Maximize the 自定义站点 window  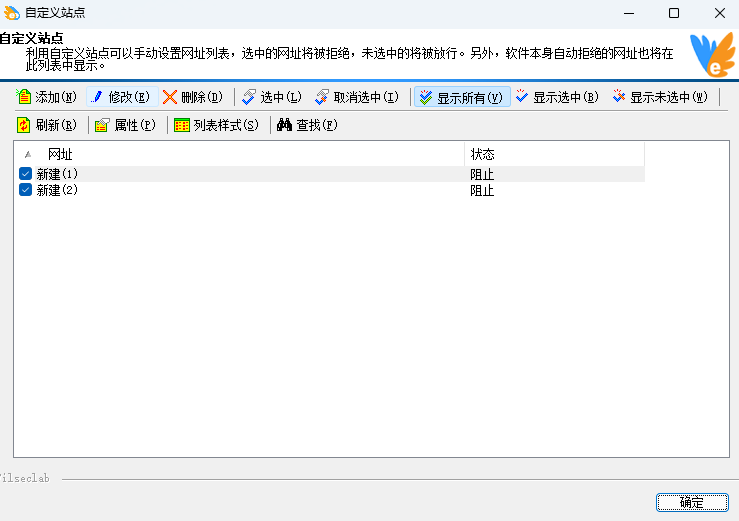pos(674,13)
